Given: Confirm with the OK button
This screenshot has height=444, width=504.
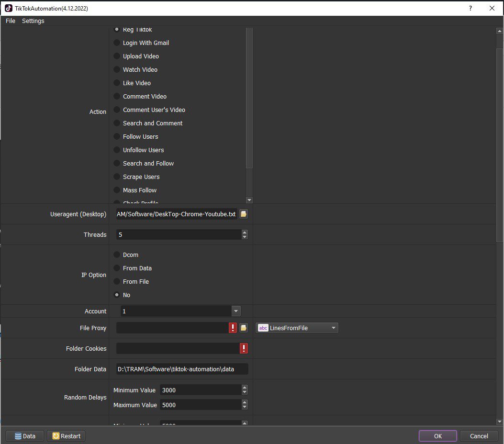Looking at the screenshot, I should click(438, 436).
